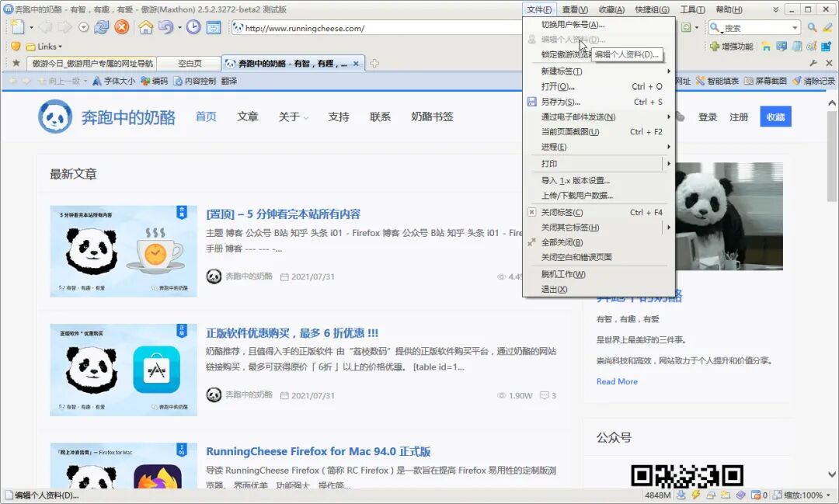Expand the 通过电子邮件发送 submenu
This screenshot has width=839, height=504.
click(x=598, y=116)
